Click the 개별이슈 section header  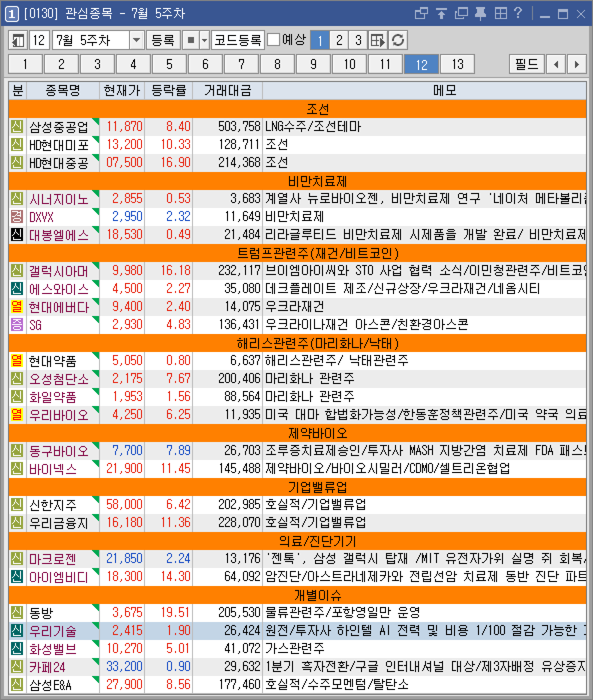pyautogui.click(x=297, y=595)
